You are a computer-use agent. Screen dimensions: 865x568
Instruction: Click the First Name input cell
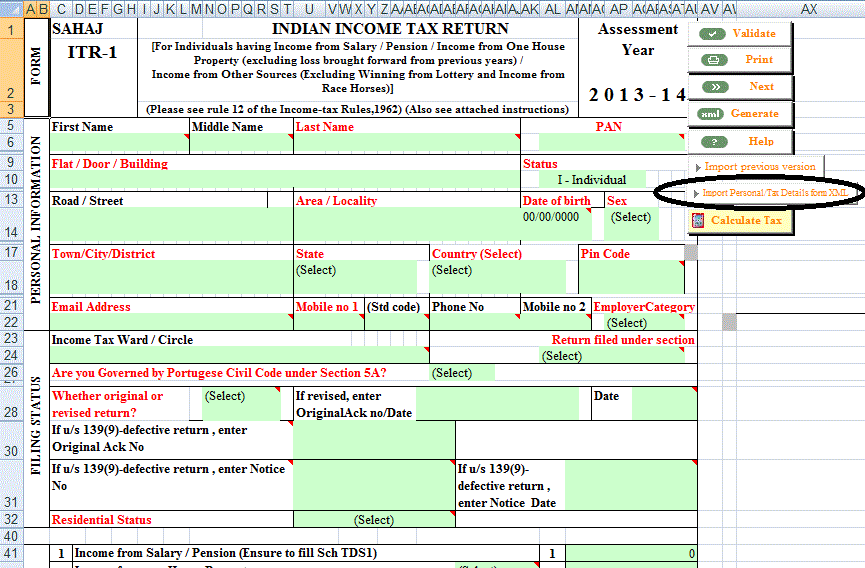point(119,143)
